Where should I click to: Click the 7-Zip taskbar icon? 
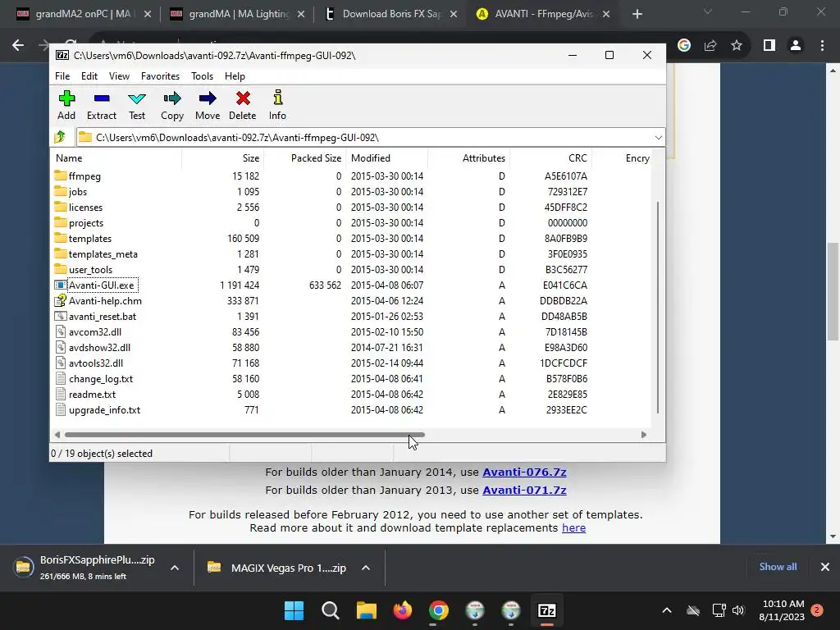click(x=547, y=610)
